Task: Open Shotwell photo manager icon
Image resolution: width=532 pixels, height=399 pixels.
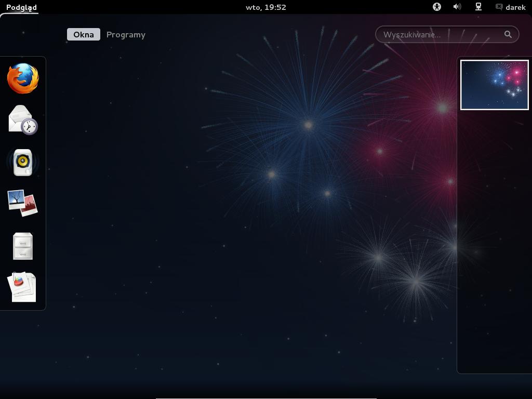Action: click(23, 203)
